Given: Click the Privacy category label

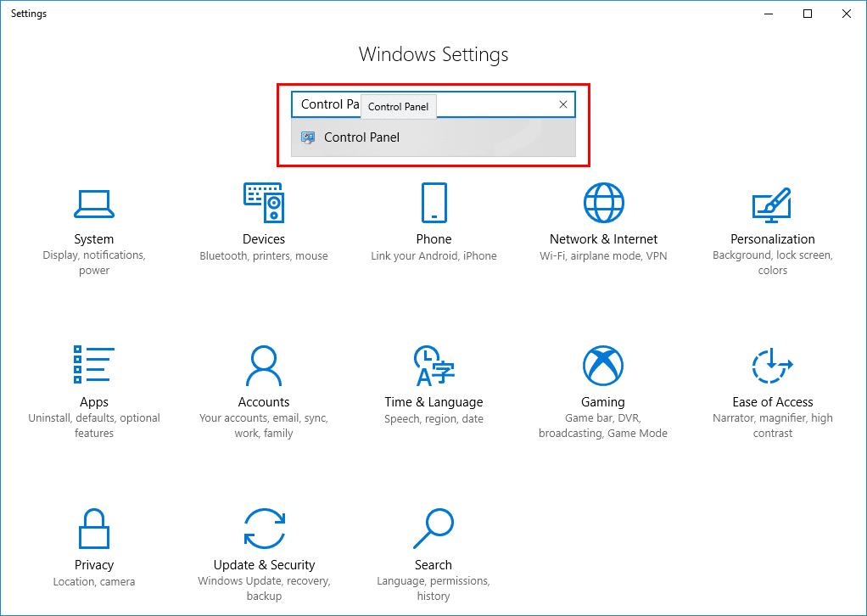Looking at the screenshot, I should (x=94, y=564).
